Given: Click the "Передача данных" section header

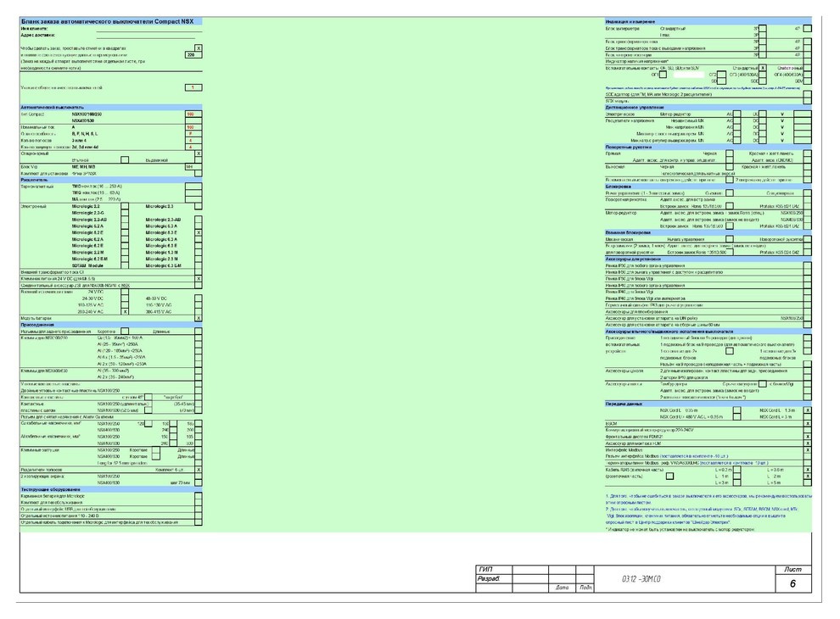Looking at the screenshot, I should click(x=708, y=404).
